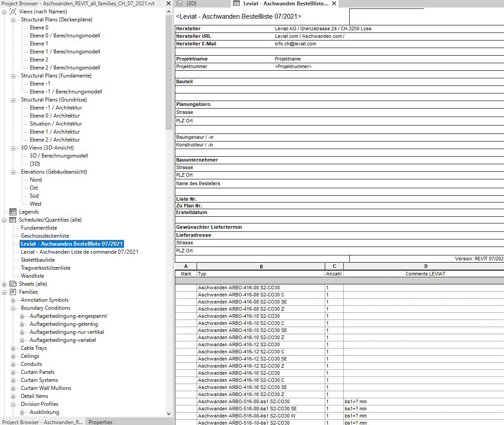
Task: Select the West elevation
Action: tap(35, 204)
